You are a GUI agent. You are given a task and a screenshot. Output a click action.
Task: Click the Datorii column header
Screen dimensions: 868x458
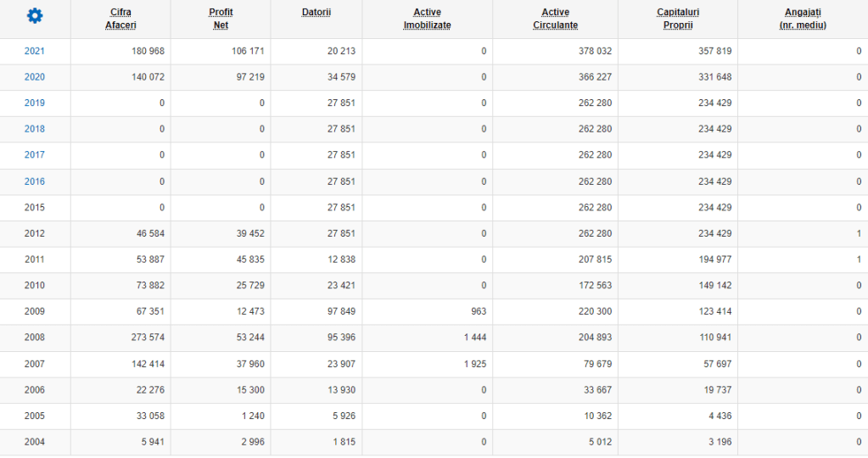(x=316, y=13)
